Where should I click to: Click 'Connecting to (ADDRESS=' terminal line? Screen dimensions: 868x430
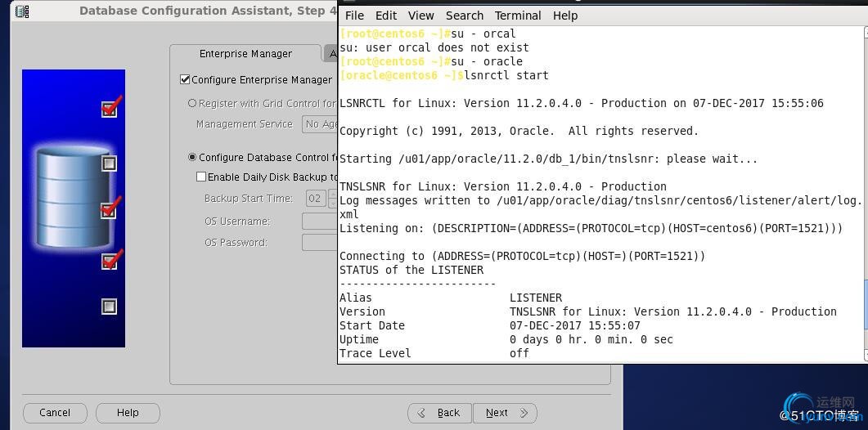[523, 256]
